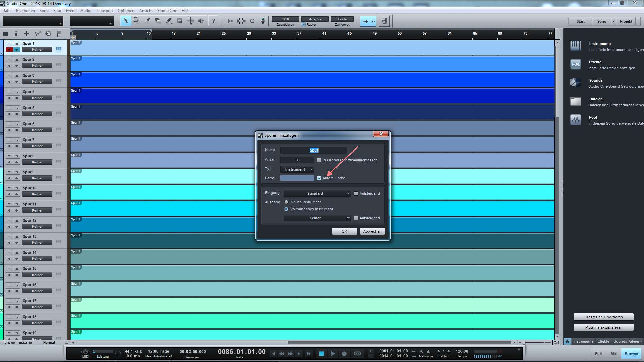Viewport: 644px width, 362px height.
Task: Open the Instrumente browser icon
Action: [x=576, y=46]
